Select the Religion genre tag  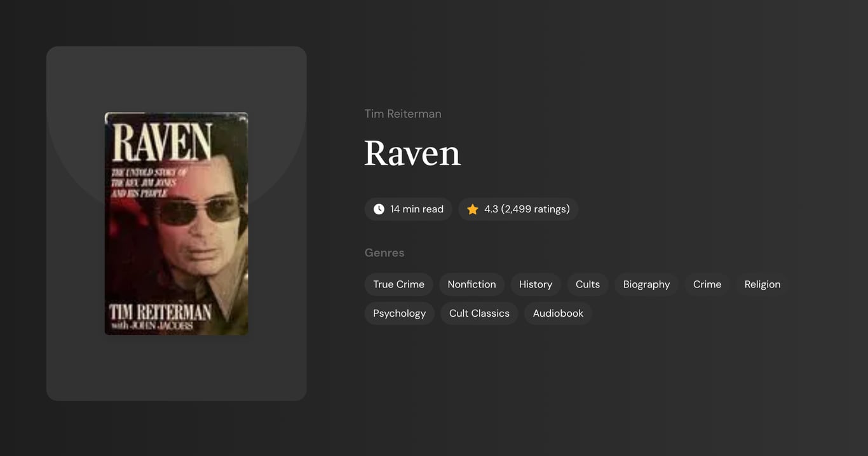(762, 284)
